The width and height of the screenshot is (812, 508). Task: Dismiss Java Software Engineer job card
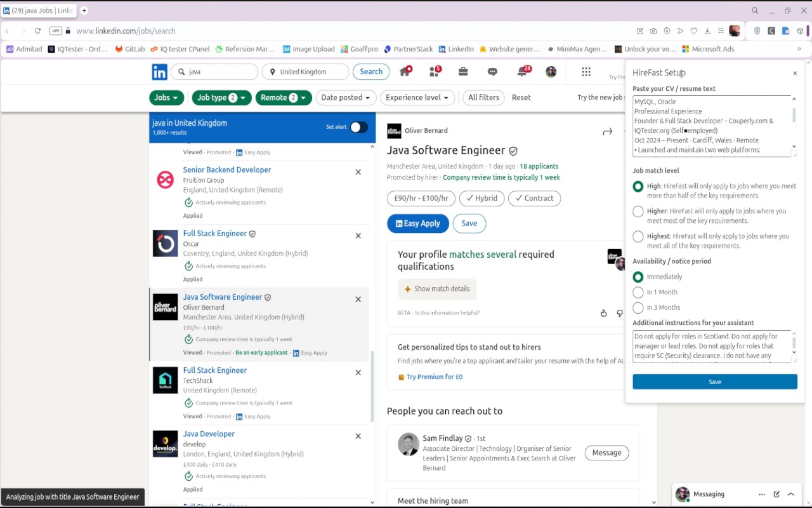tap(358, 299)
